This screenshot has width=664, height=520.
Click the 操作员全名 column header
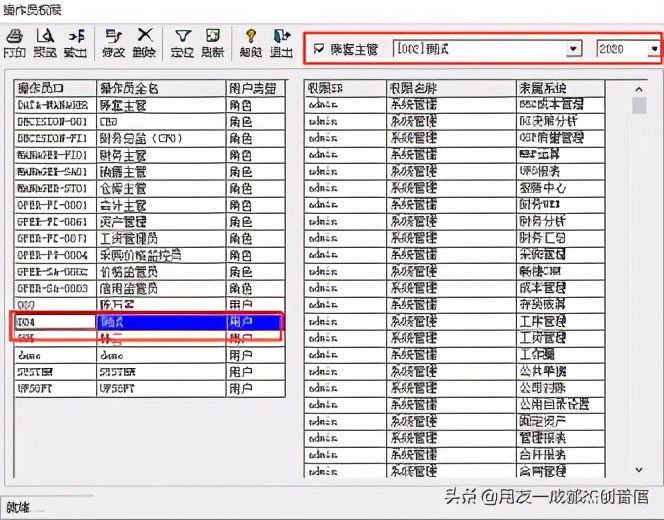click(x=161, y=88)
